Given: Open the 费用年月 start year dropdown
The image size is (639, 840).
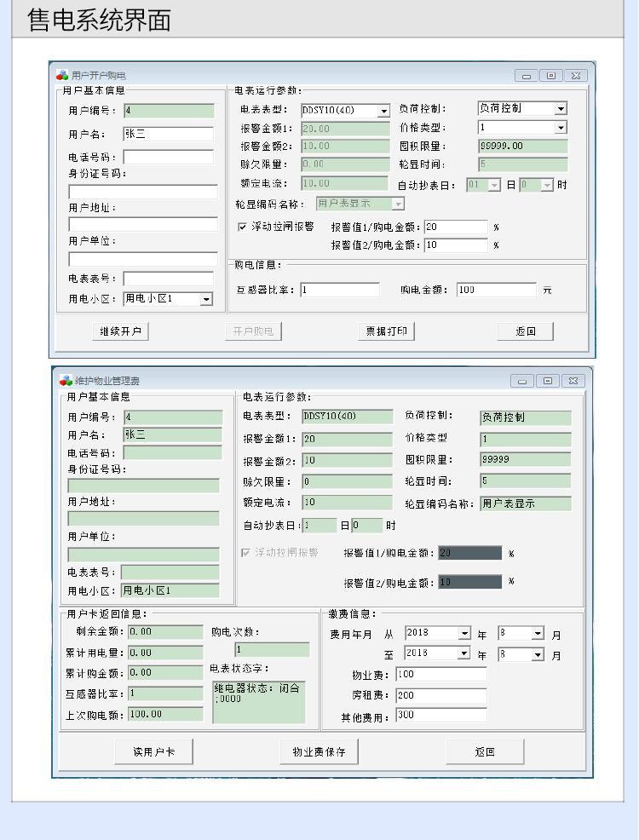Looking at the screenshot, I should pos(464,634).
